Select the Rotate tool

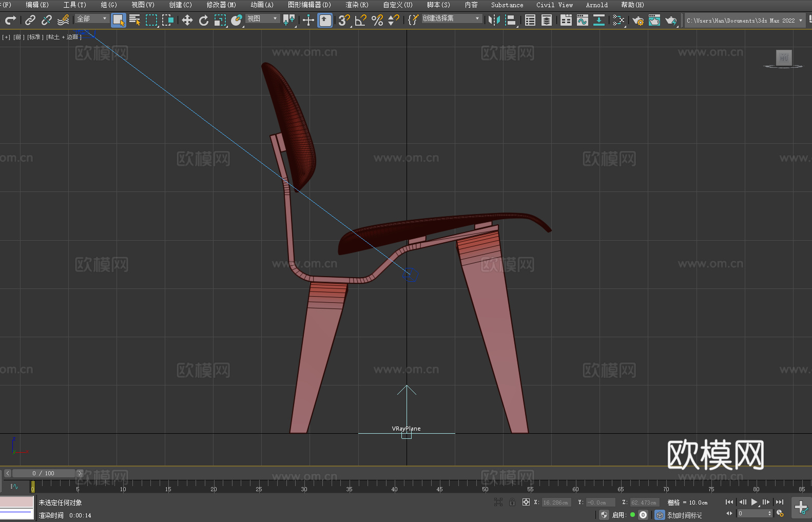204,20
